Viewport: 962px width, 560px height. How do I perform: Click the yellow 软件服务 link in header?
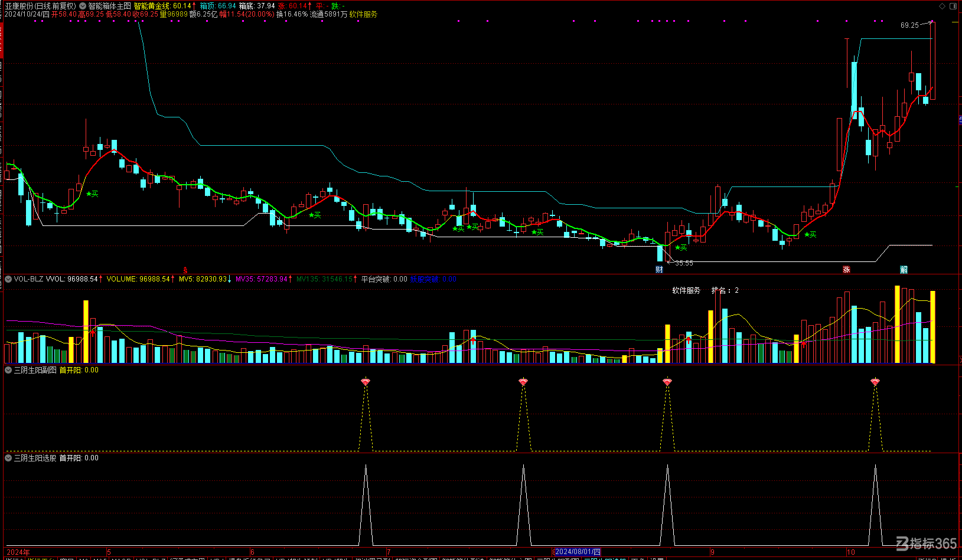[363, 14]
